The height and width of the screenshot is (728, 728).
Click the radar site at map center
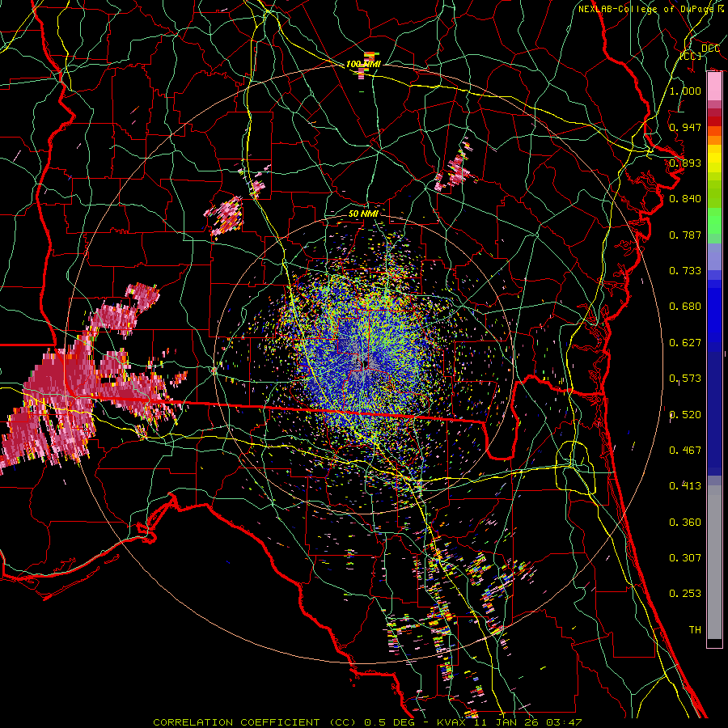click(366, 365)
